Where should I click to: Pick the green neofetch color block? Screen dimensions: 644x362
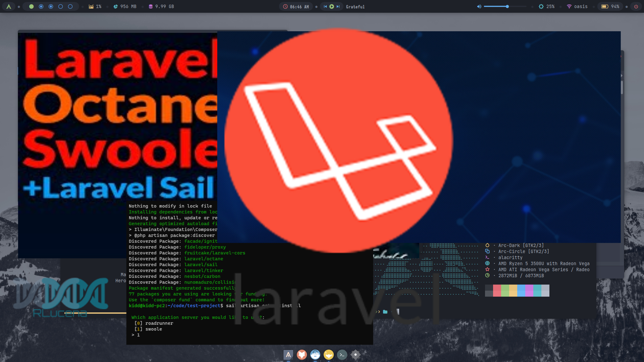(505, 291)
